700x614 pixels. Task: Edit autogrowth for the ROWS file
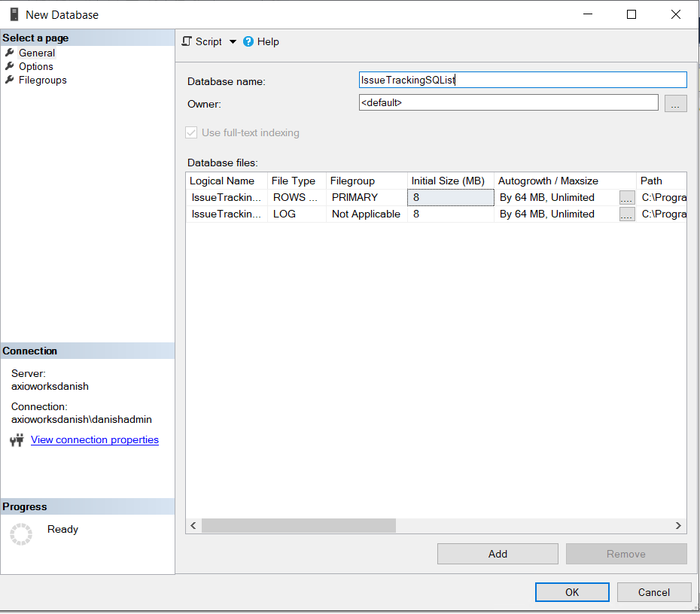(626, 197)
